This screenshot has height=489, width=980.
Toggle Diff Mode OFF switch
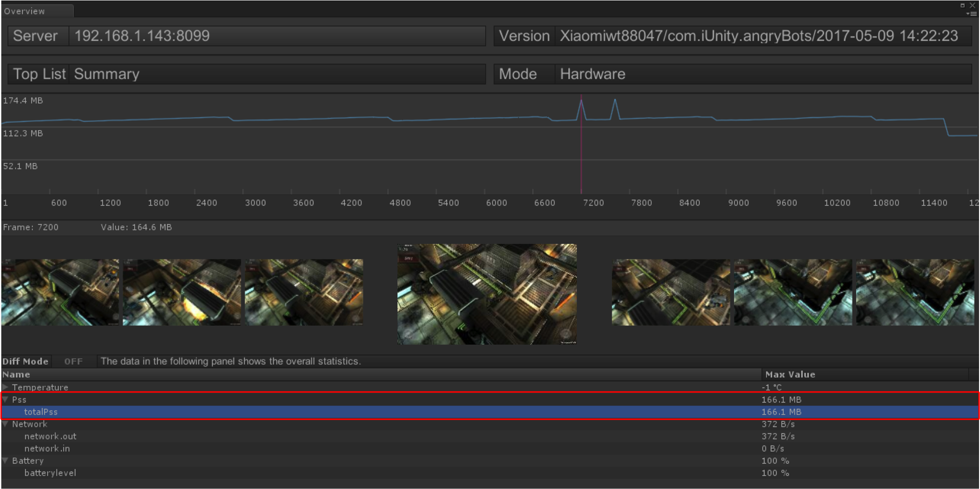73,361
